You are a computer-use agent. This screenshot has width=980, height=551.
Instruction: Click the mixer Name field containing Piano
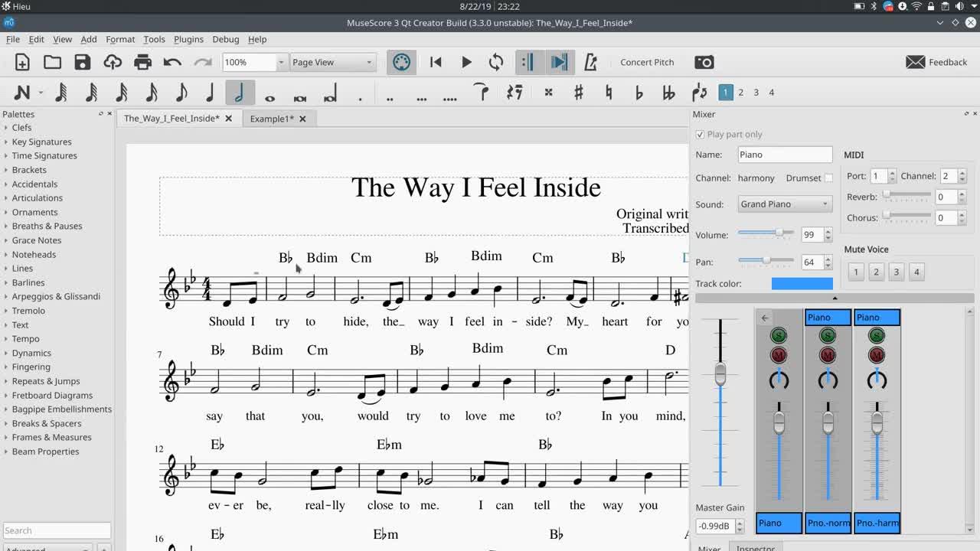[x=785, y=155]
